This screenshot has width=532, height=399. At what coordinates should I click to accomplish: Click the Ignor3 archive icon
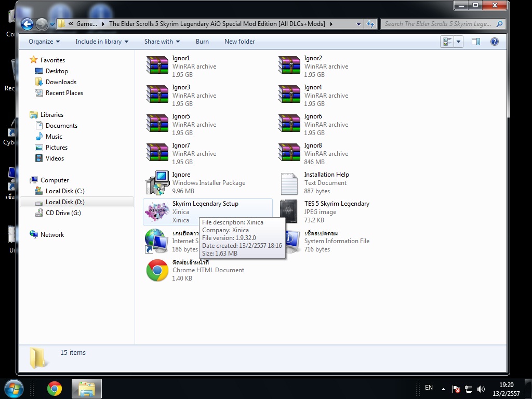157,95
